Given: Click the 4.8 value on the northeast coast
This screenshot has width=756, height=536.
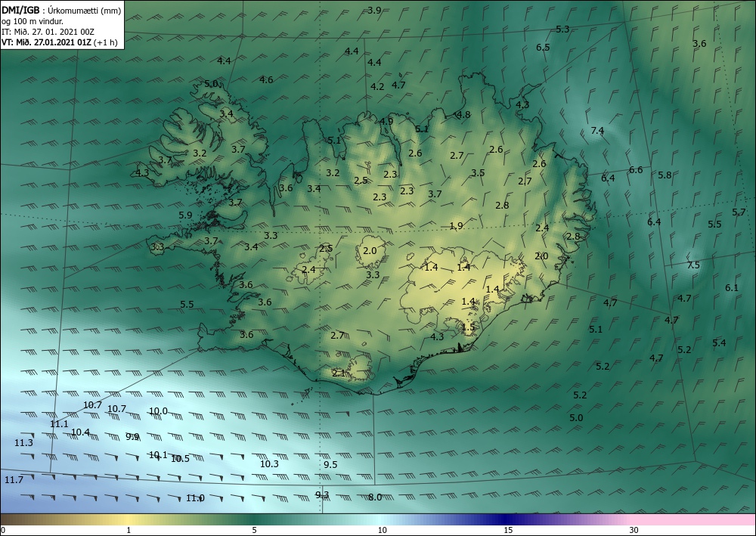Looking at the screenshot, I should [x=463, y=115].
